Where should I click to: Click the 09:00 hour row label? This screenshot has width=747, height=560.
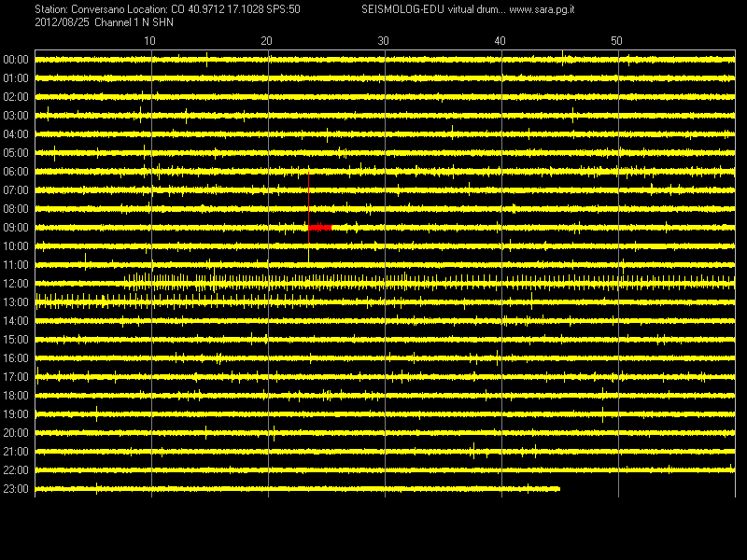(16, 228)
